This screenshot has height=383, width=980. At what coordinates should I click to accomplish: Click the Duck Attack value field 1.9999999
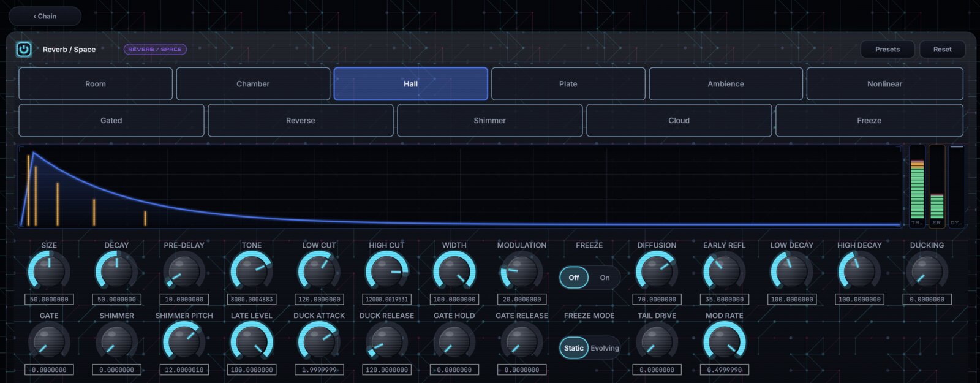(x=319, y=370)
